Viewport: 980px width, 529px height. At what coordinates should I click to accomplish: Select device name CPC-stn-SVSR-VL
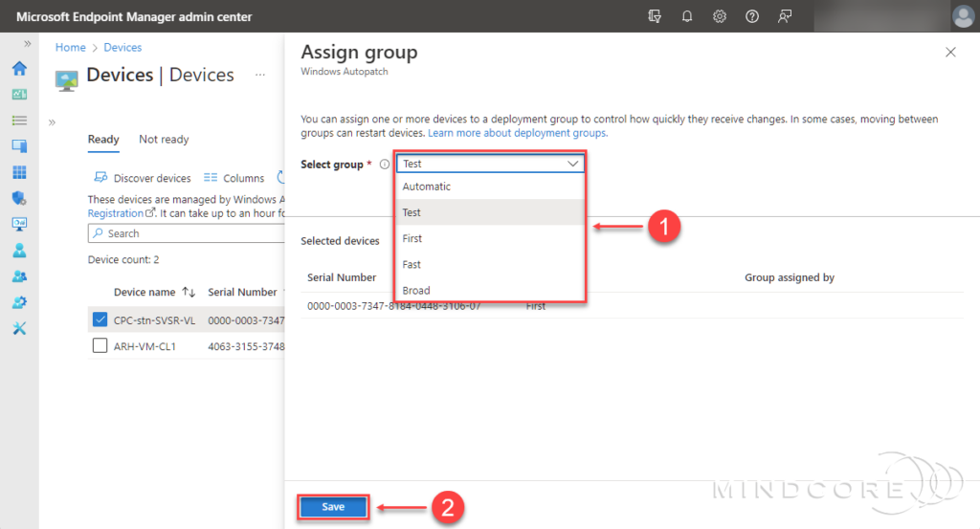[x=154, y=320]
